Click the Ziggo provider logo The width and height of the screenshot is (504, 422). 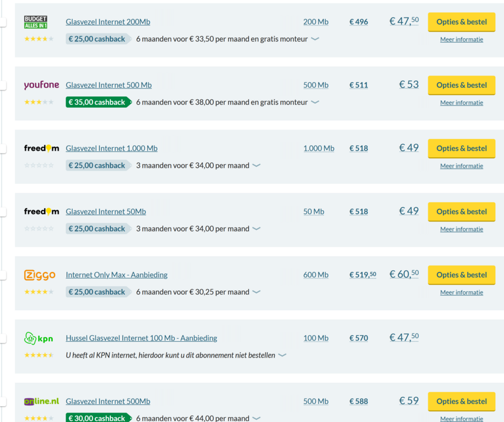click(40, 275)
